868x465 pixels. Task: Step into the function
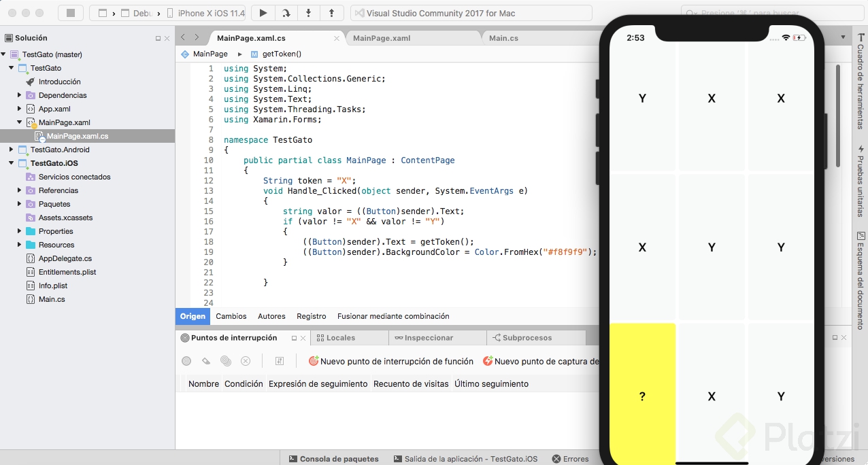309,13
